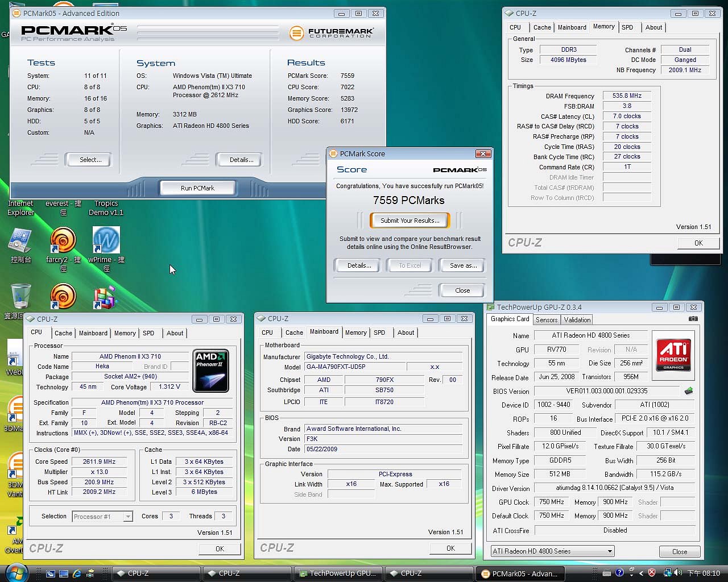Image resolution: width=728 pixels, height=582 pixels.
Task: Click the AMD Phenom II logo in CPU-Z
Action: click(210, 371)
